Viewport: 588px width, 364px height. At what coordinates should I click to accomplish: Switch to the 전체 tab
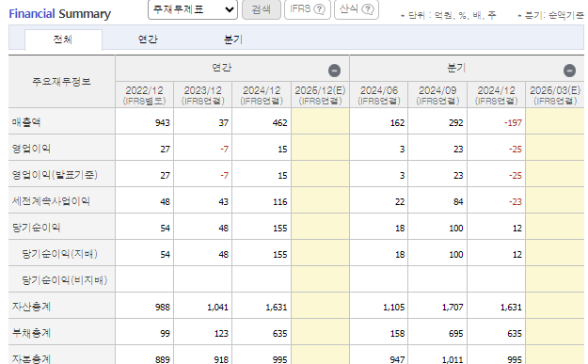coord(63,40)
